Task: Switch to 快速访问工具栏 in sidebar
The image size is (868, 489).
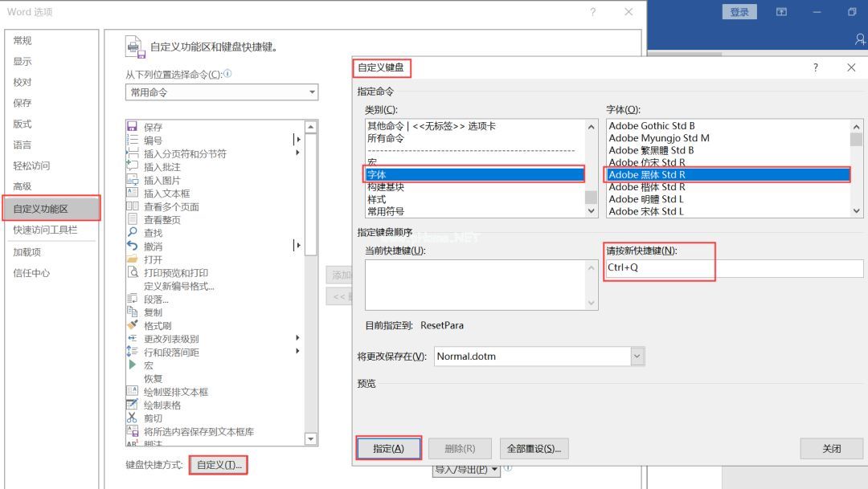Action: pyautogui.click(x=44, y=230)
